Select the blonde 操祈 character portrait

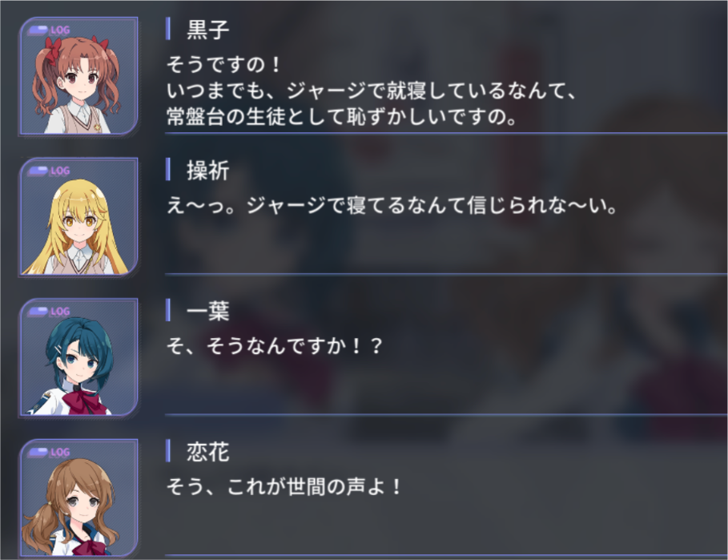tap(78, 217)
